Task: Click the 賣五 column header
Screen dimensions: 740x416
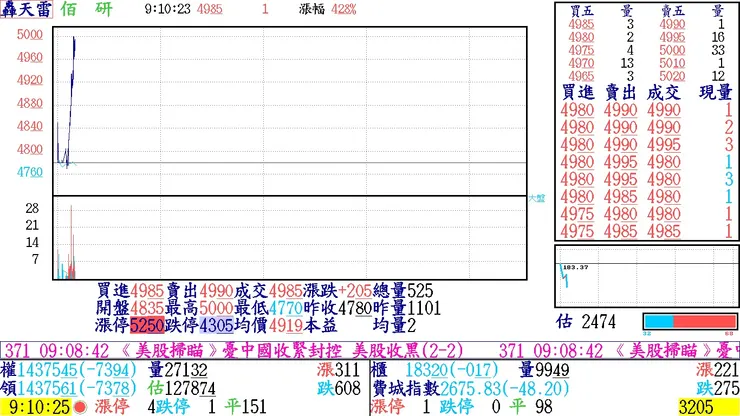Action: pyautogui.click(x=673, y=11)
